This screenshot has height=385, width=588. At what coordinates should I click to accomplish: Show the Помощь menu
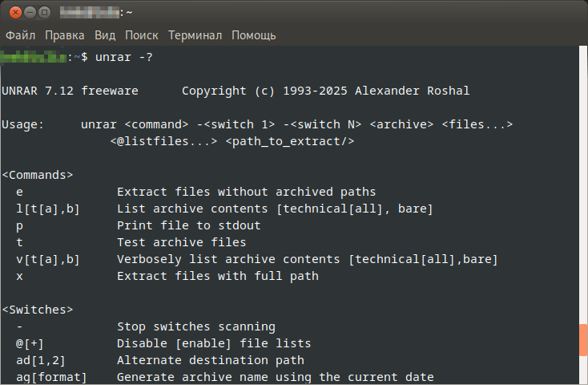(254, 35)
